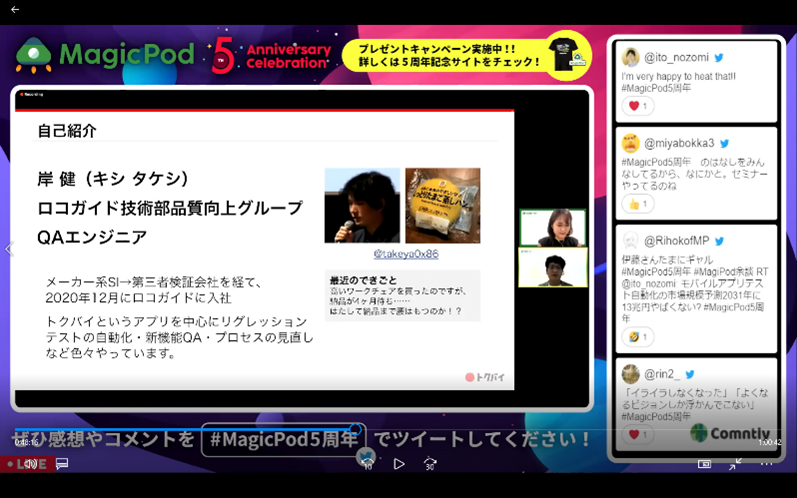Click the male presenter webcam thumbnail
797x498 pixels.
(553, 267)
